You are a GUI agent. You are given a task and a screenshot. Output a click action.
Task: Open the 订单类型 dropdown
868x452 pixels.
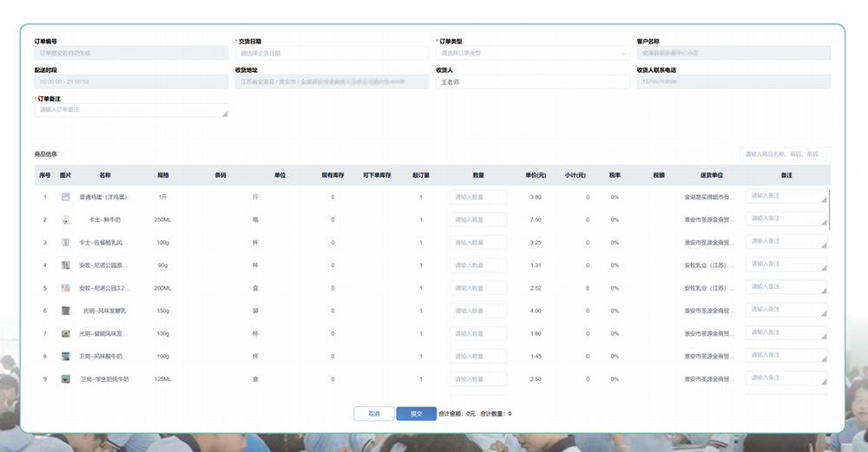pyautogui.click(x=532, y=53)
